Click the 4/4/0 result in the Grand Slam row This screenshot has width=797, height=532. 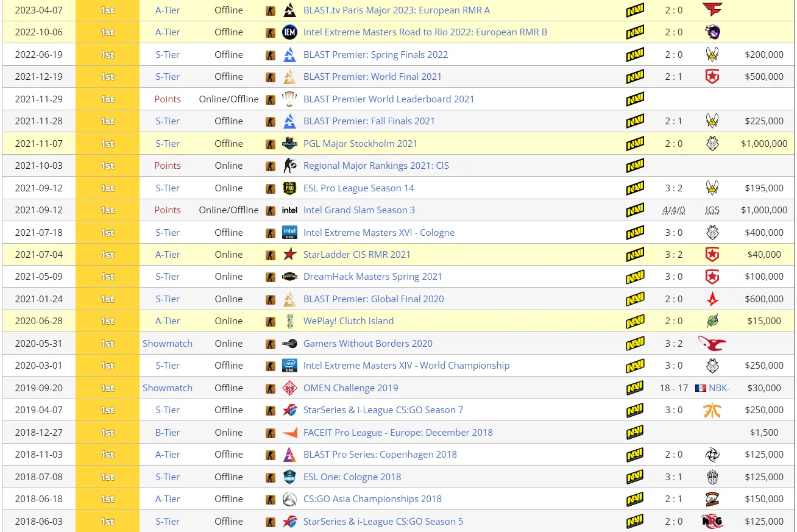tap(674, 210)
